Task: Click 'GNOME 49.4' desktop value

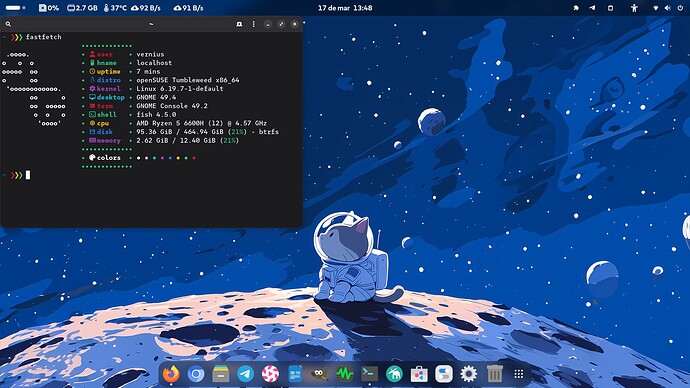Action: coord(156,97)
